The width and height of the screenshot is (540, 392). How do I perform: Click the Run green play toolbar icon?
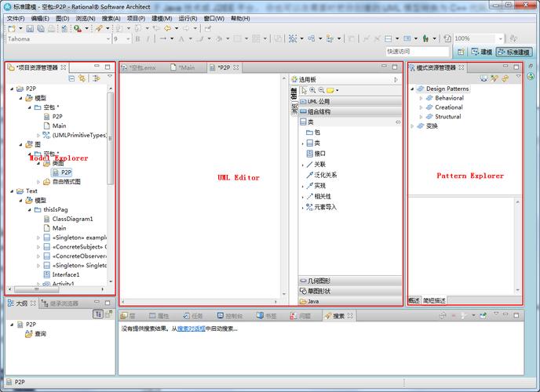78,28
